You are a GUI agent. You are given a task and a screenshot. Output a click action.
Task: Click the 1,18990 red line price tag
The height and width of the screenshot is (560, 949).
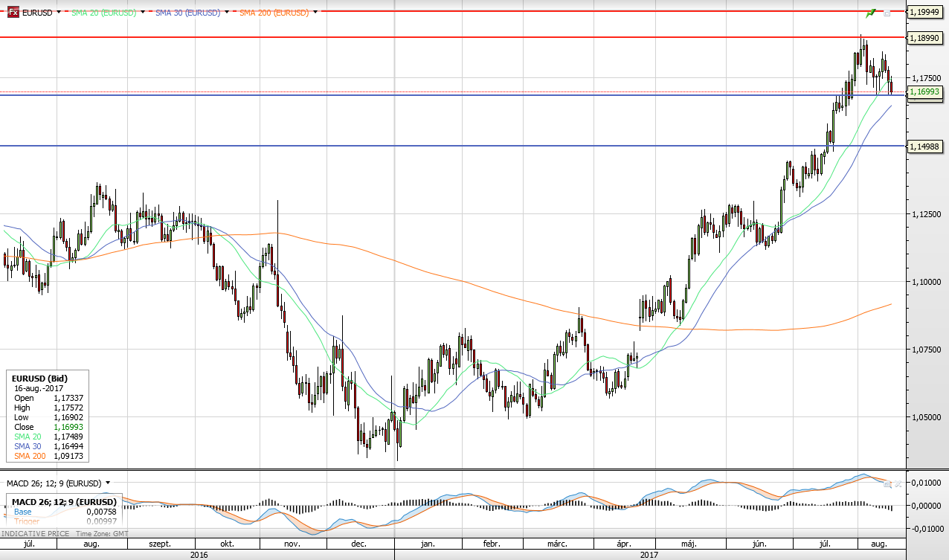pos(924,36)
